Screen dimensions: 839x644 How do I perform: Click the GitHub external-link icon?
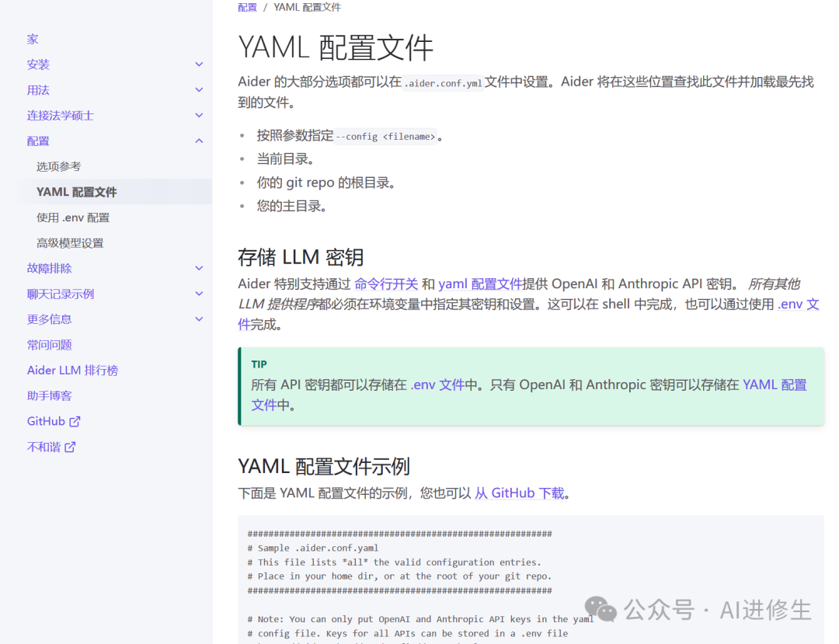(x=75, y=422)
